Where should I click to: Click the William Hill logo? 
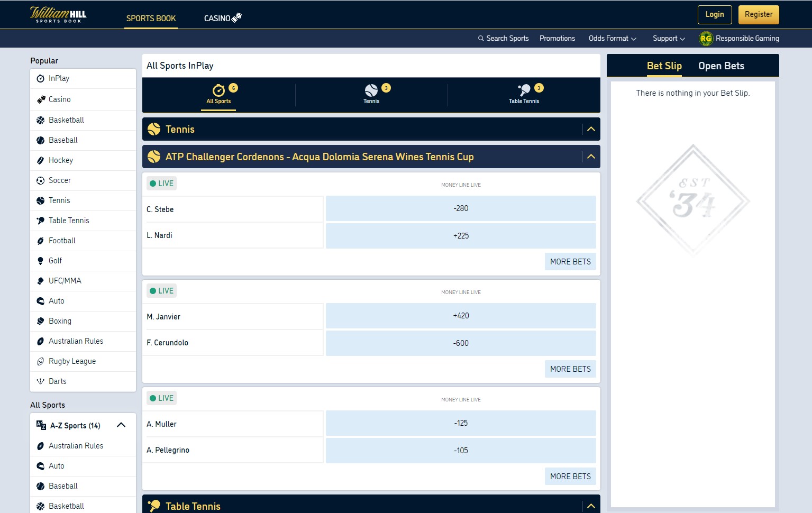(58, 14)
